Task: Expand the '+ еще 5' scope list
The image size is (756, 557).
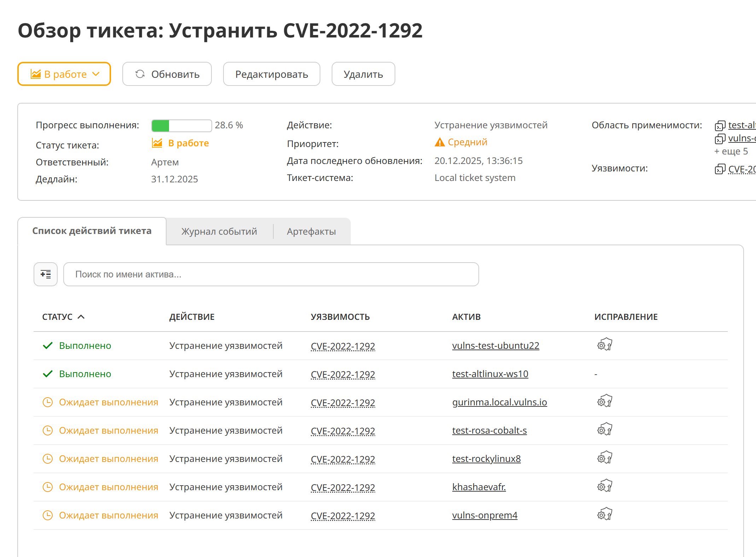Action: 731,151
